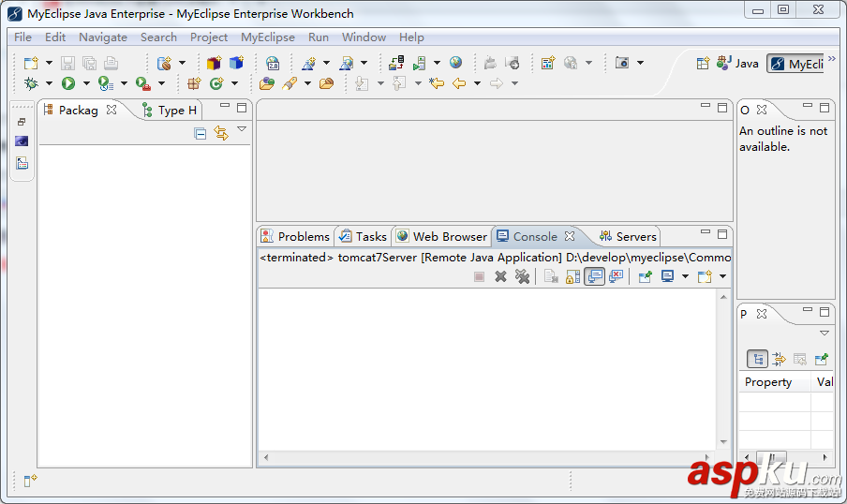The width and height of the screenshot is (847, 504).
Task: Click the globe 2.0 web project icon
Action: click(273, 63)
